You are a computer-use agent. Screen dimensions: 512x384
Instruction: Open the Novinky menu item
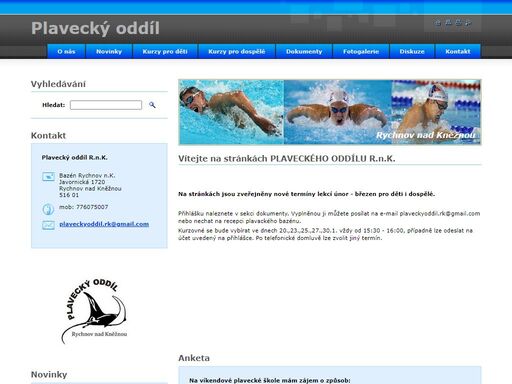(x=109, y=51)
